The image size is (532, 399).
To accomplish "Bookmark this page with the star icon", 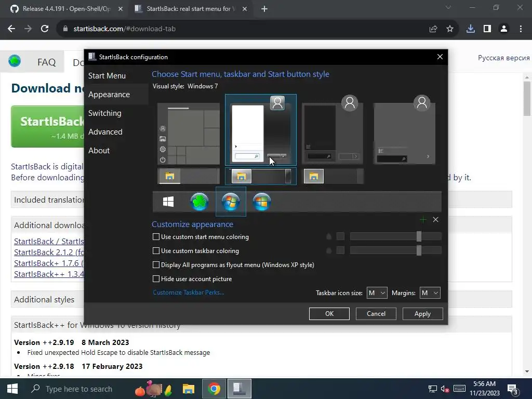I will (450, 29).
